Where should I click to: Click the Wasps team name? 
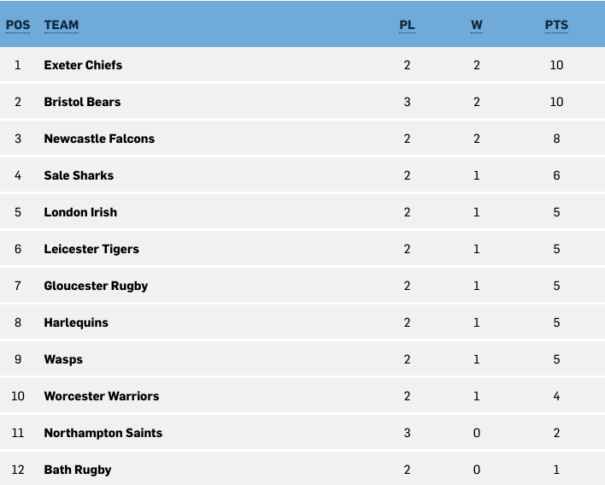(x=63, y=360)
